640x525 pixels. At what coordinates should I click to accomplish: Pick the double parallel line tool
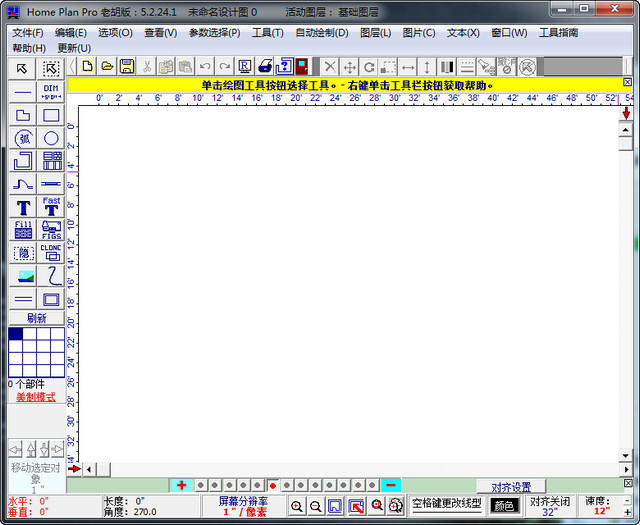click(x=22, y=299)
